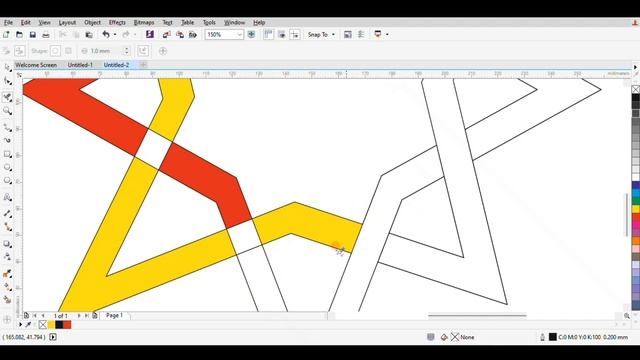Select the Drop Shadow tool

[x=7, y=244]
